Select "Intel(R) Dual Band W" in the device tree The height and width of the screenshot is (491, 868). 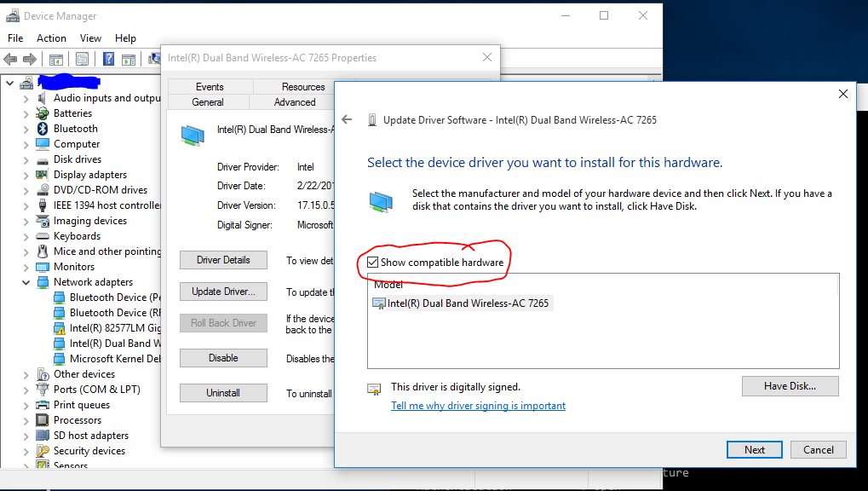tap(115, 344)
